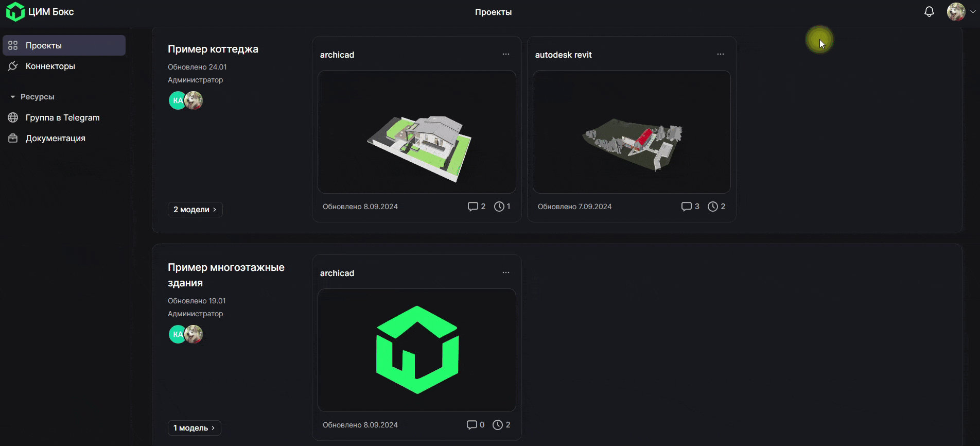Expand the account dropdown chevron
Image resolution: width=980 pixels, height=446 pixels.
point(973,12)
